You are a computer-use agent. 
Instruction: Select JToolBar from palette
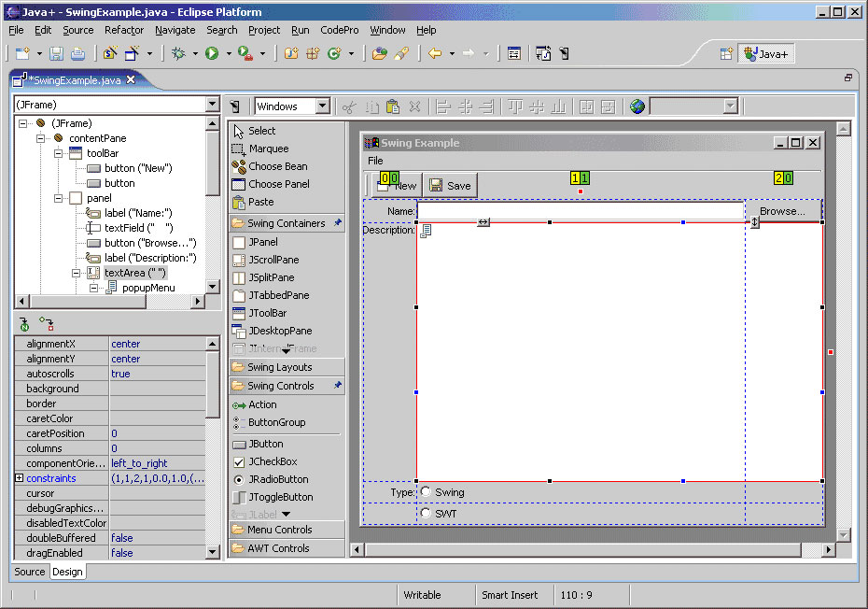pyautogui.click(x=259, y=313)
